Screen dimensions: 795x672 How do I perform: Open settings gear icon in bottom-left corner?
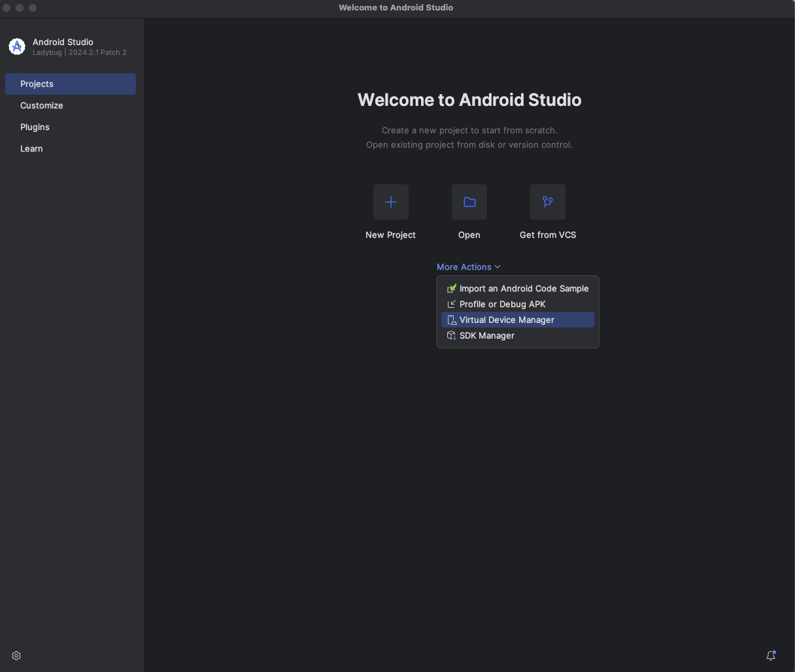17,656
